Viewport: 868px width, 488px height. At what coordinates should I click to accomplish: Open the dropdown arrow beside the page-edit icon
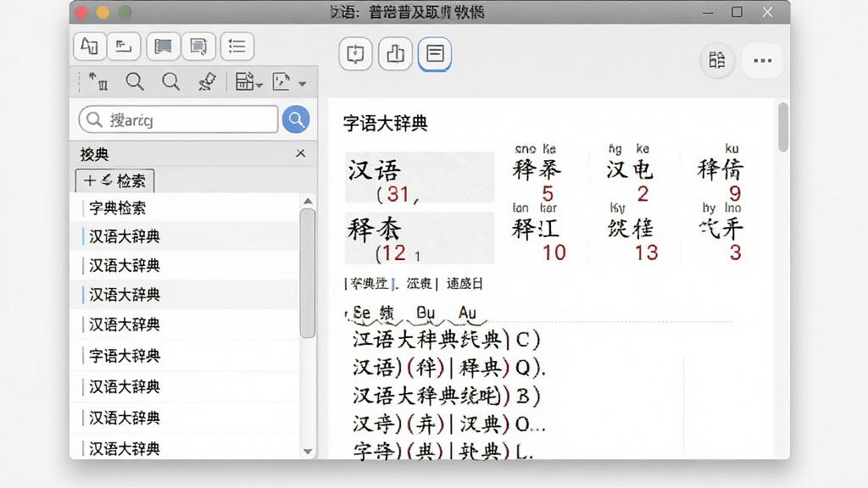coord(303,84)
